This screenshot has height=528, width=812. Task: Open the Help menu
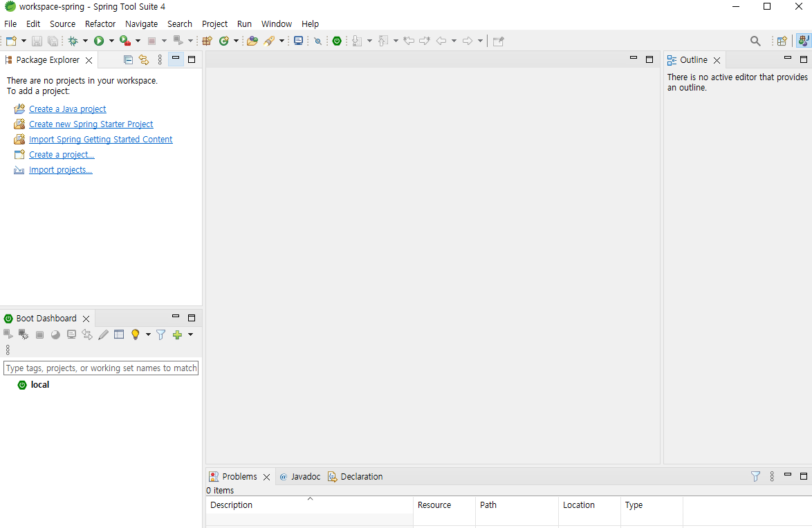coord(310,23)
